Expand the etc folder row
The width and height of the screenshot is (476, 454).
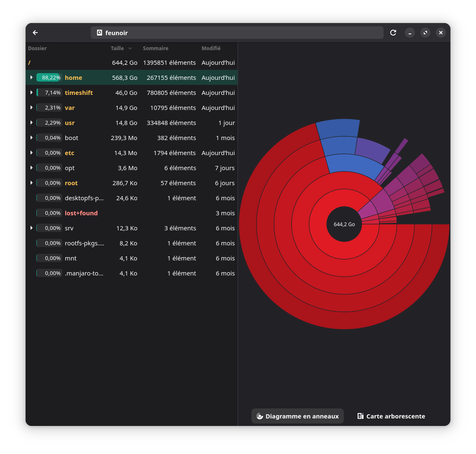(x=31, y=153)
